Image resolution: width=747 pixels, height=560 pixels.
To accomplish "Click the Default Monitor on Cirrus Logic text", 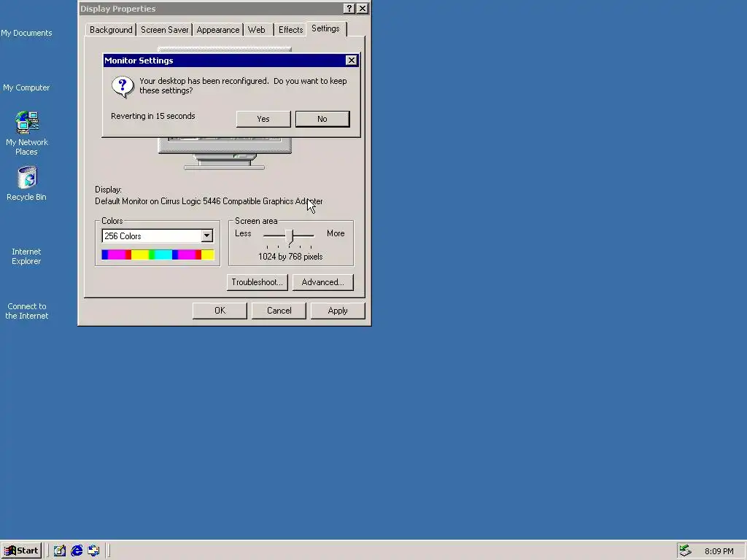I will tap(209, 201).
